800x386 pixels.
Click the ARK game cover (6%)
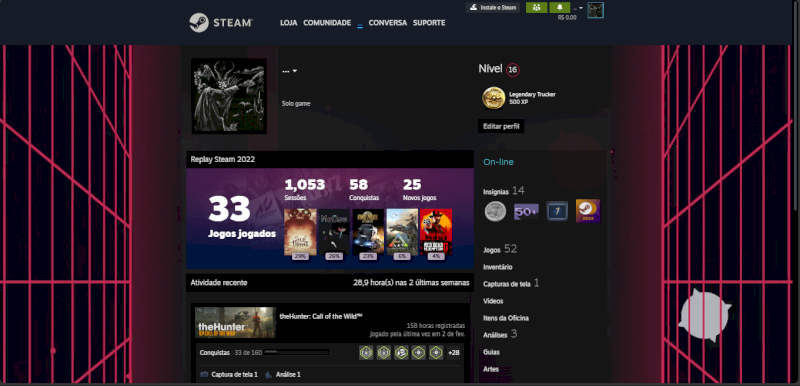402,232
